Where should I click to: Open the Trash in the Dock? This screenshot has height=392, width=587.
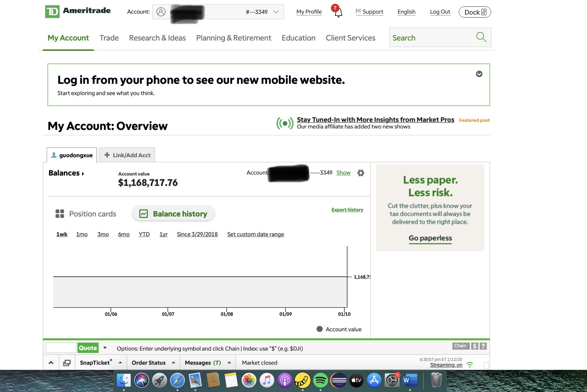coord(436,380)
